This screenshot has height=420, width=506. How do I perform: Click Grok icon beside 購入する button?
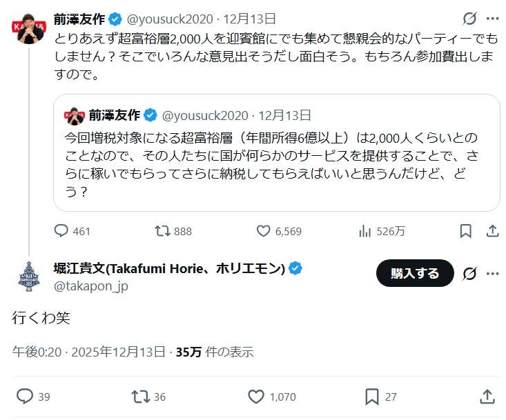[x=469, y=274]
